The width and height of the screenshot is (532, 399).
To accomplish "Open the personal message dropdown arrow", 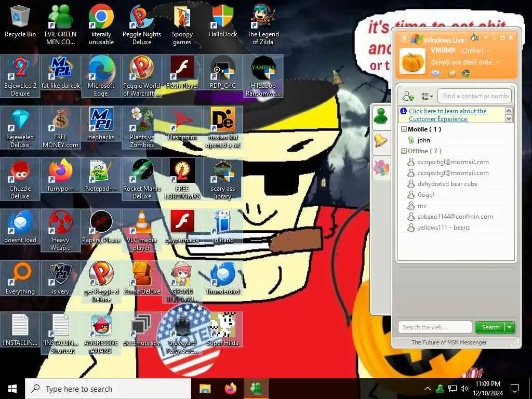I will (x=498, y=62).
